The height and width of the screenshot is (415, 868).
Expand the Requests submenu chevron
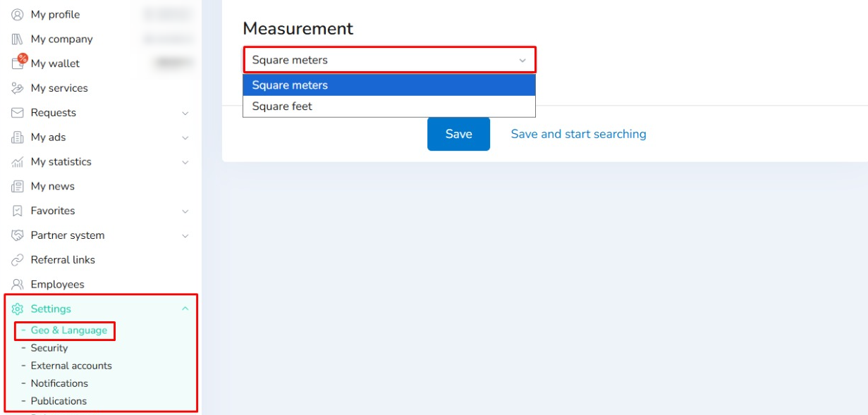point(185,113)
